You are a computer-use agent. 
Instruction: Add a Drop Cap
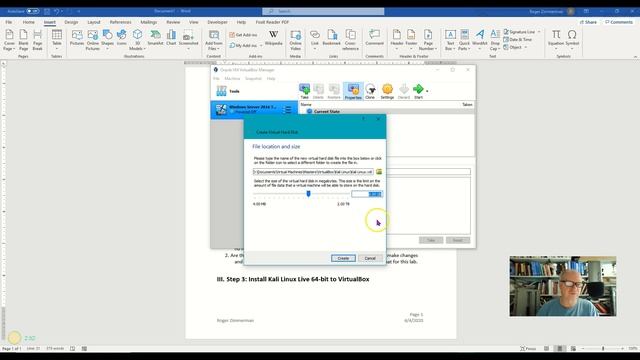coord(495,40)
